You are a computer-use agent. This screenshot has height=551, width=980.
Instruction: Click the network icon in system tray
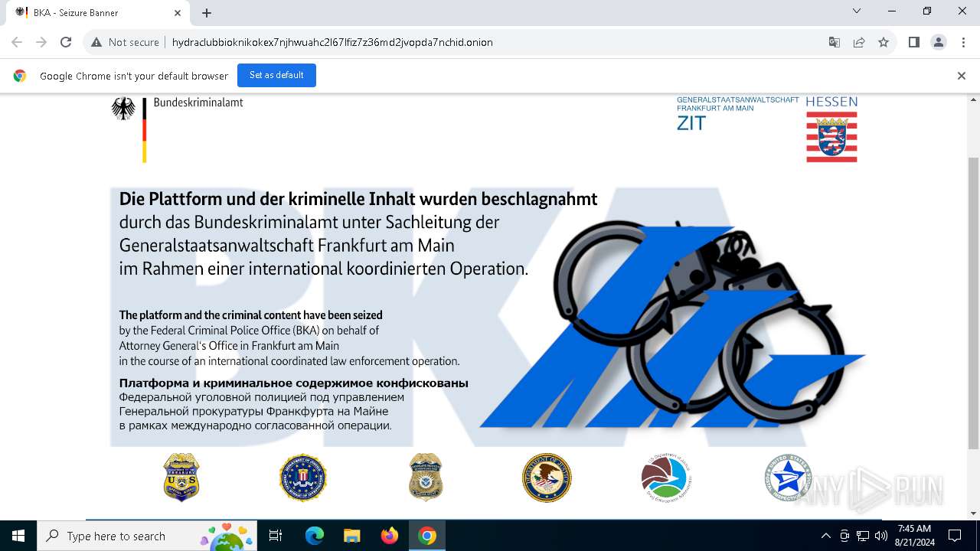pyautogui.click(x=863, y=536)
